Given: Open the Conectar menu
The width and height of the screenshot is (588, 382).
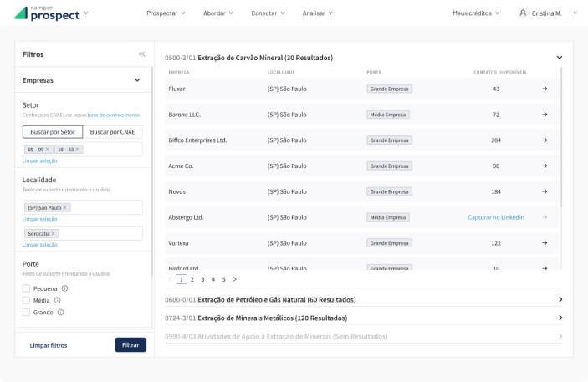Looking at the screenshot, I should pyautogui.click(x=268, y=13).
